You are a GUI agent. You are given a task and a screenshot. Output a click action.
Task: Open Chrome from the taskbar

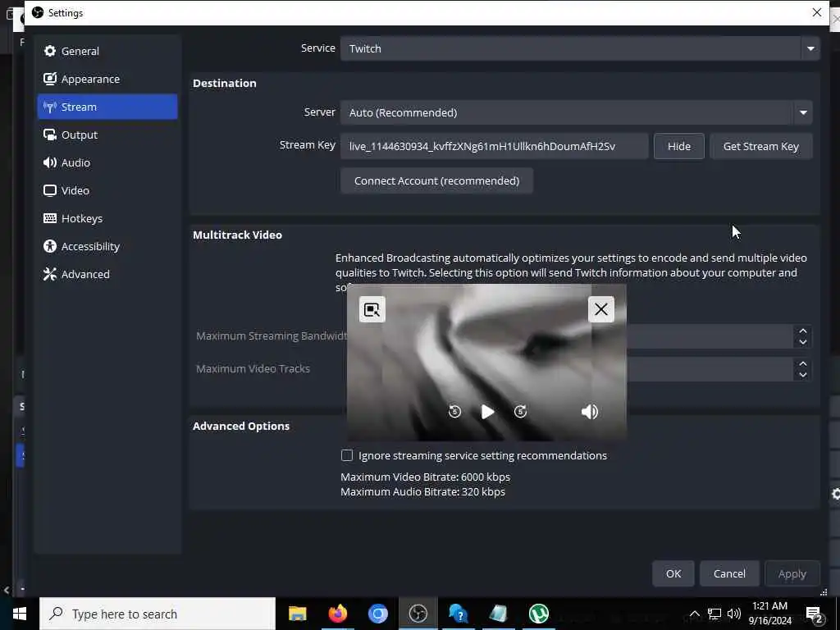(x=377, y=614)
